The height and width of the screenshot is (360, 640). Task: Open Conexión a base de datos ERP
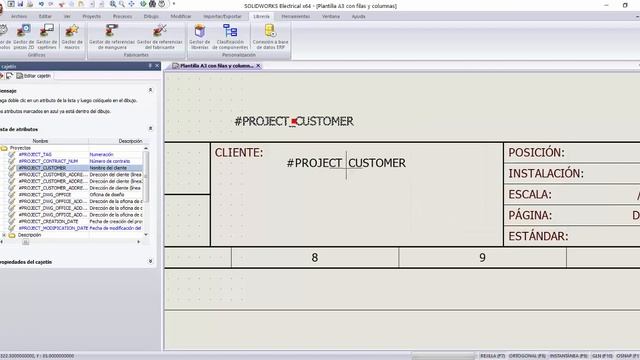pyautogui.click(x=270, y=37)
